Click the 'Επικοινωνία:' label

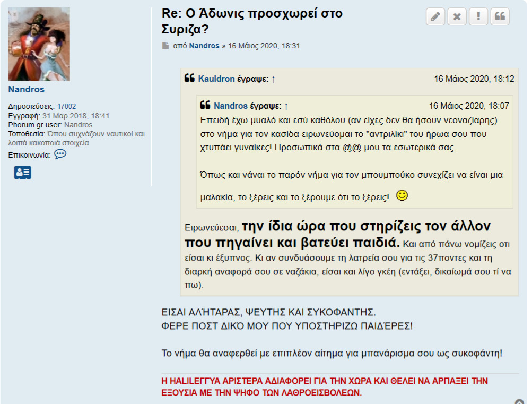(x=29, y=155)
